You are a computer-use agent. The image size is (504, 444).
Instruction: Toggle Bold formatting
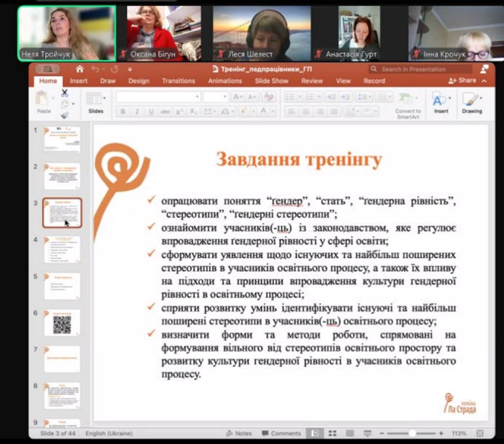pyautogui.click(x=123, y=112)
